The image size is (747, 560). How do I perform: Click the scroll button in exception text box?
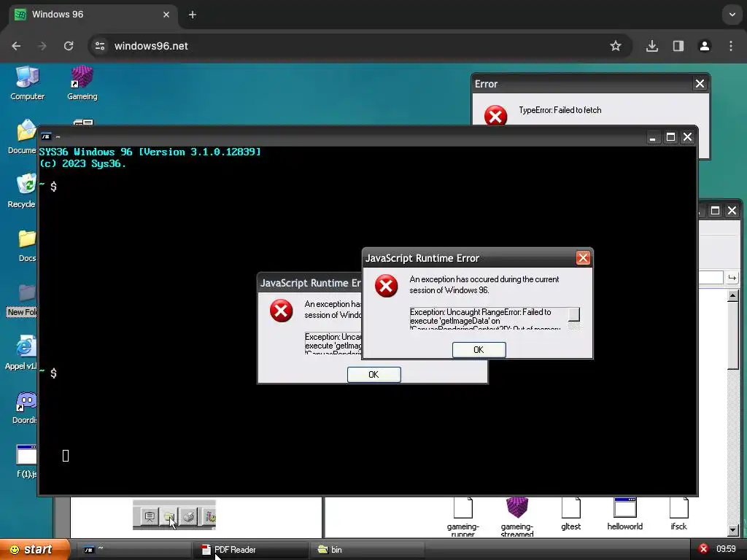coord(573,314)
